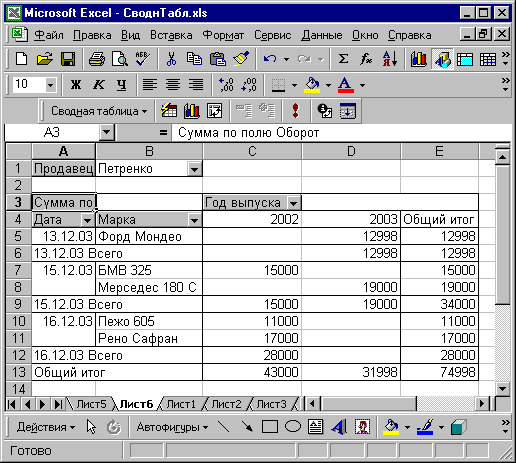Run the spelling check icon
Screen dimensions: 516x463
coord(142,59)
